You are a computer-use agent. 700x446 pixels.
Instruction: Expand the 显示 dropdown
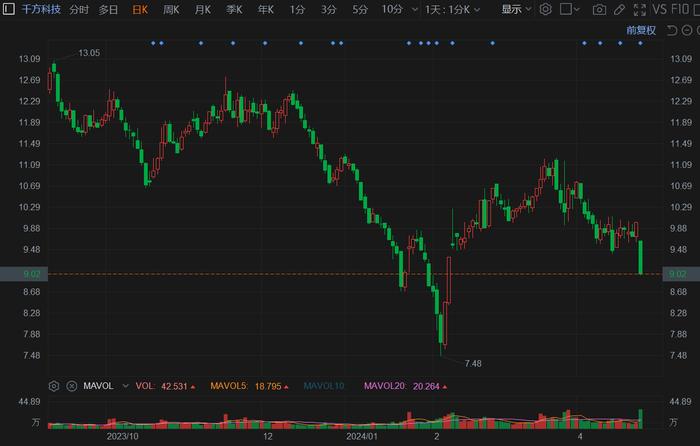point(516,9)
